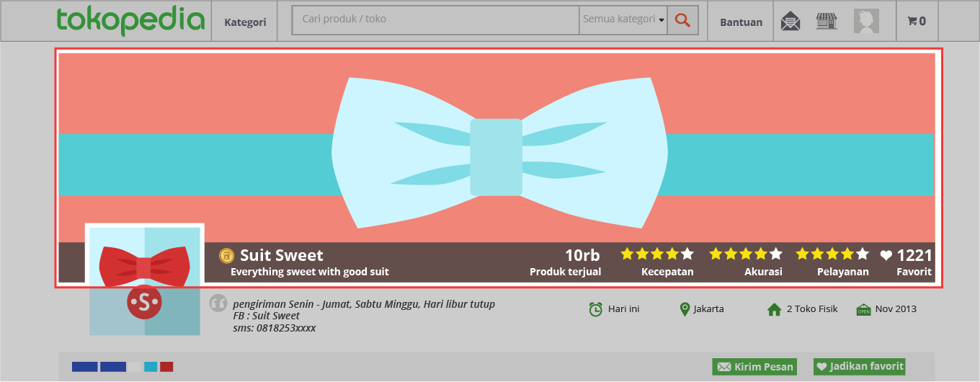This screenshot has width=980, height=382.
Task: Click the magnifier search button
Action: (682, 21)
